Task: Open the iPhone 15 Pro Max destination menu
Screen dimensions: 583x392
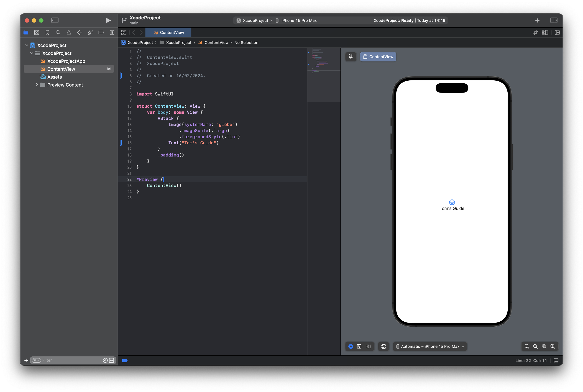Action: click(x=299, y=20)
